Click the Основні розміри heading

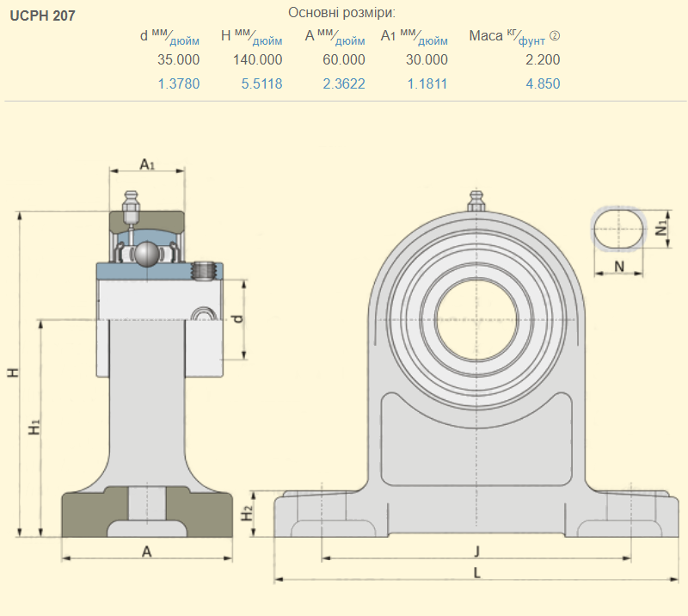tap(341, 13)
